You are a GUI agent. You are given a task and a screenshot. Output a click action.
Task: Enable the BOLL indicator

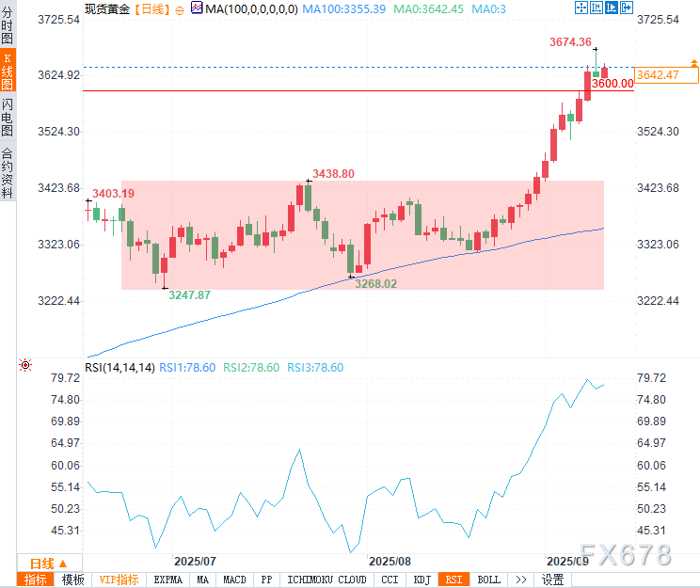[488, 580]
